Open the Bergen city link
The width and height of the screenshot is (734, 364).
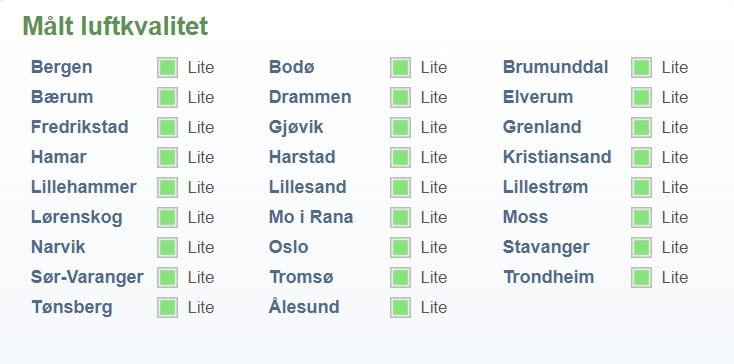(x=61, y=67)
